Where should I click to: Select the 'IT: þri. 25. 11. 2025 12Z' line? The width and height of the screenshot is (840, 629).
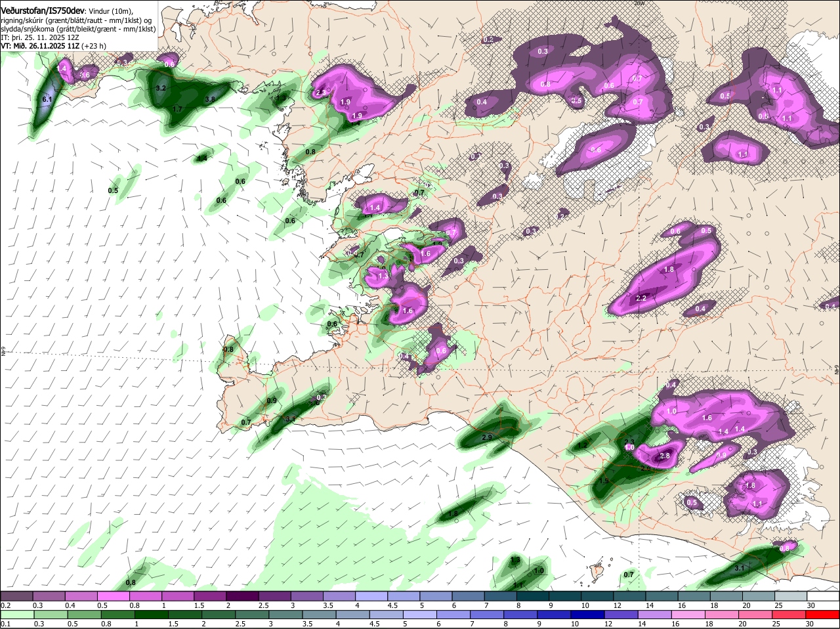point(41,37)
